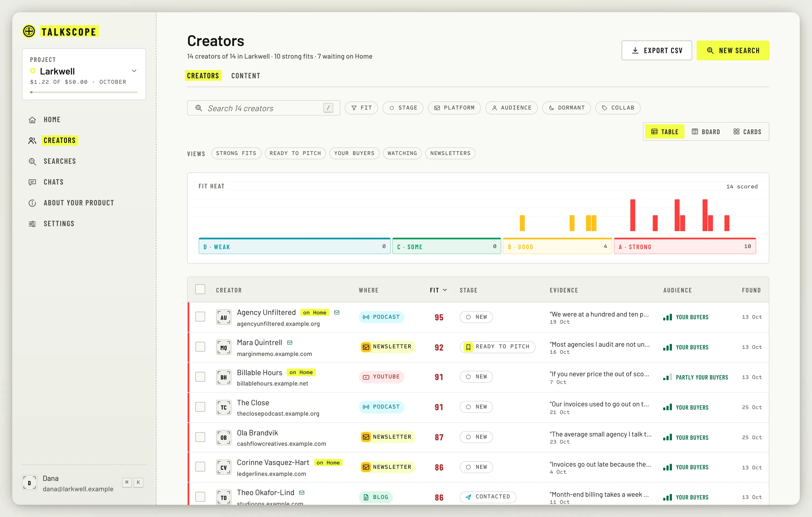Click the mail icon beside Theo Okafor-Lind
Screen dimensions: 812x517
click(x=302, y=493)
